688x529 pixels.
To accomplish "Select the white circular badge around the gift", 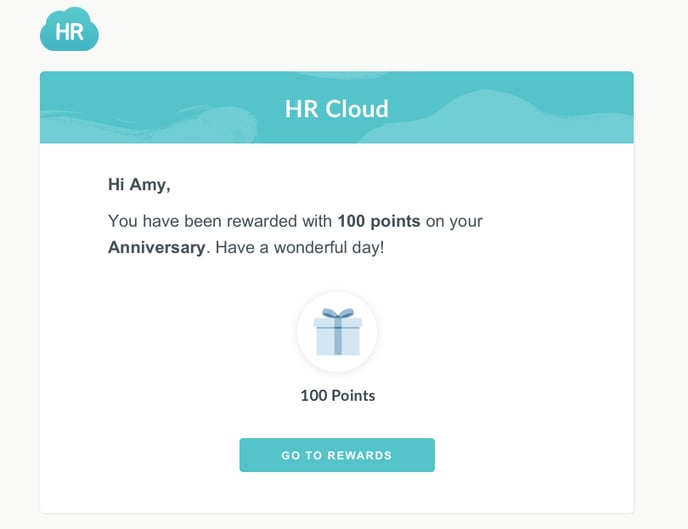I will pos(337,332).
